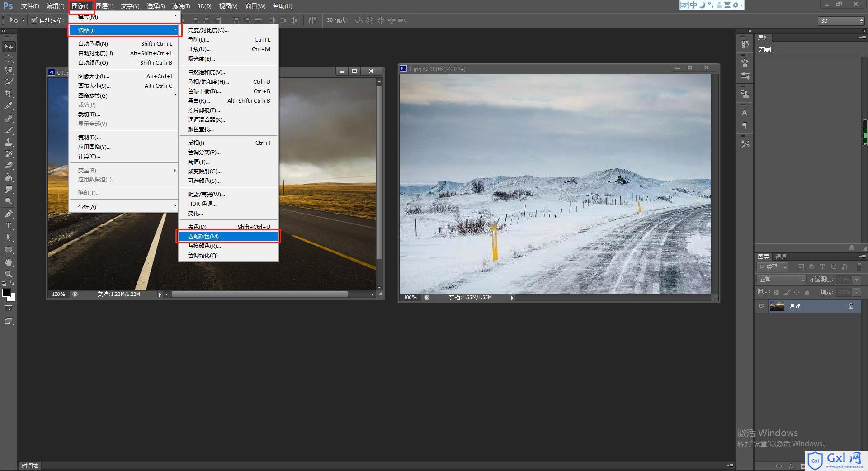Switch to the Channels tab
Viewport: 868px width, 471px height.
point(781,257)
